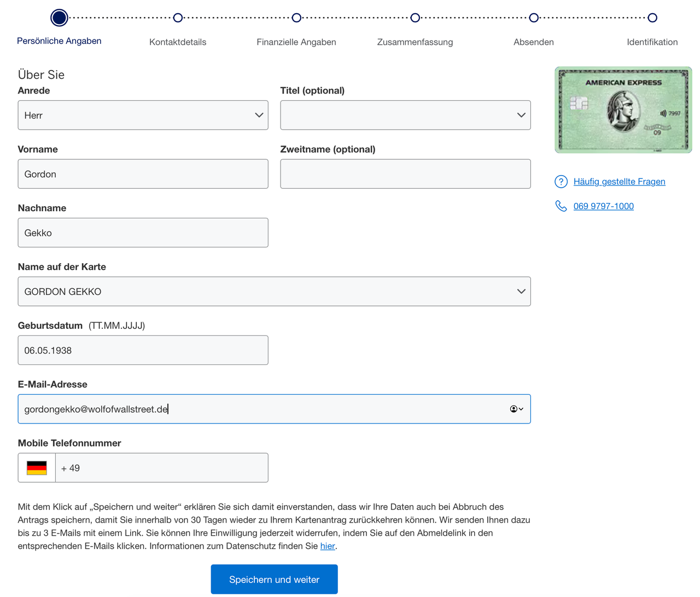Screen dimensions: 700x597
Task: Click the phone handset icon
Action: coord(561,206)
